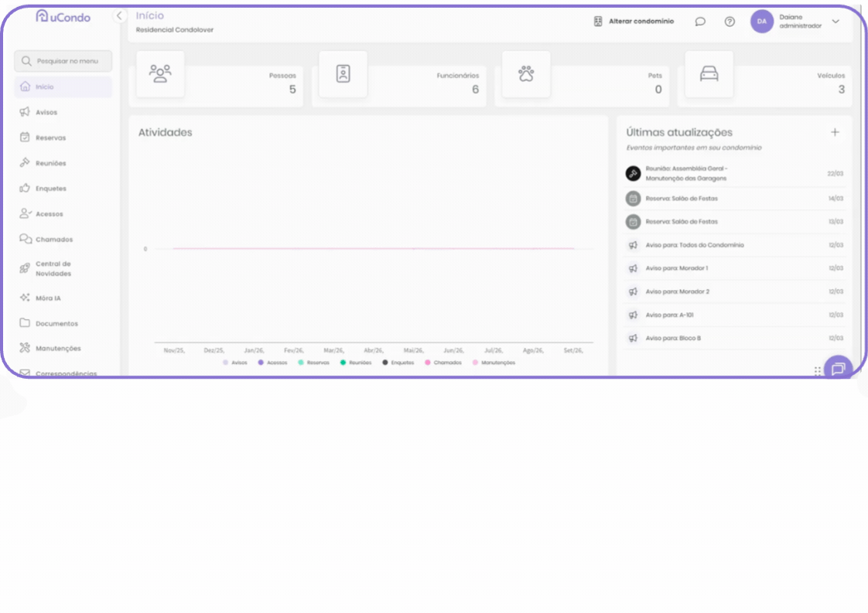Open the help question mark icon

(730, 22)
